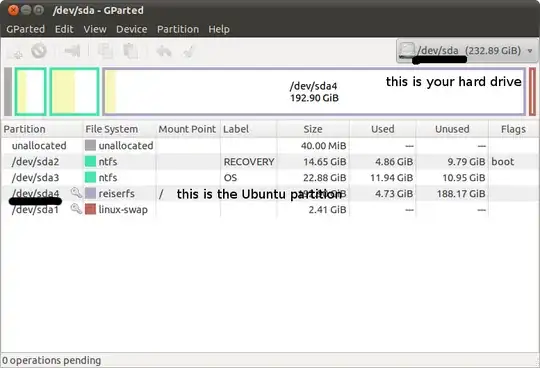The width and height of the screenshot is (540, 368).
Task: Select the unallocated partition row name
Action: point(39,146)
